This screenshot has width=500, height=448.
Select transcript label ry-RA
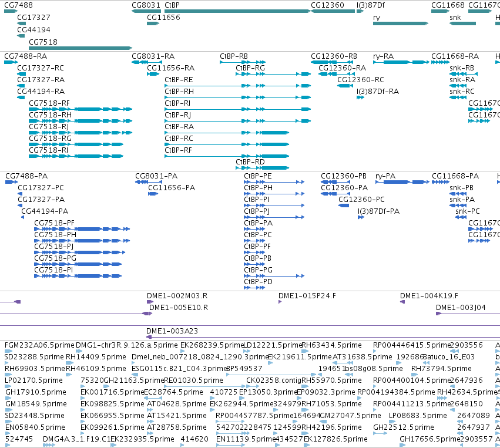[x=383, y=56]
